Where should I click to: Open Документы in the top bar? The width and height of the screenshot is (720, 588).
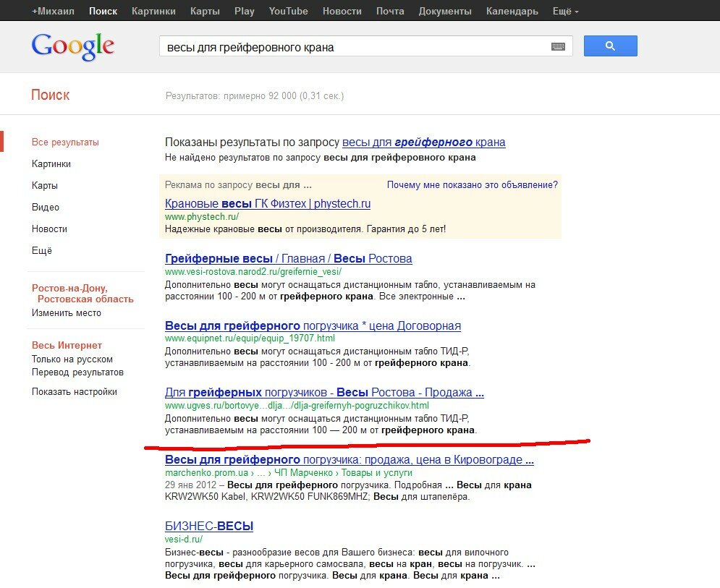(445, 11)
